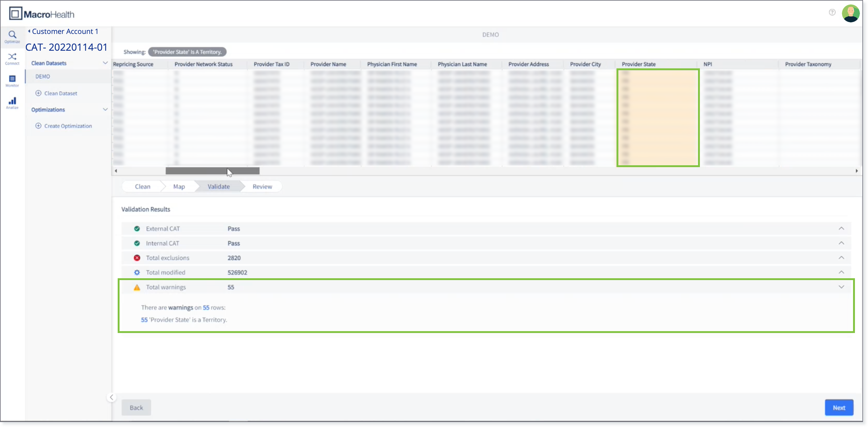Click the 526902 modified value
Screen dimensions: 868x427
point(237,272)
